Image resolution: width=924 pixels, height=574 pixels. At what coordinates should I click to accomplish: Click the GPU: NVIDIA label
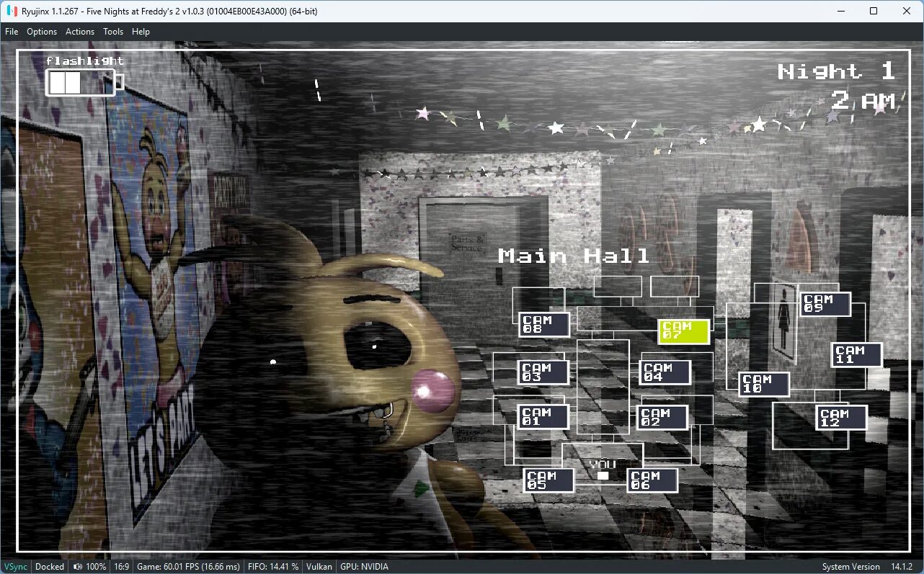click(364, 567)
